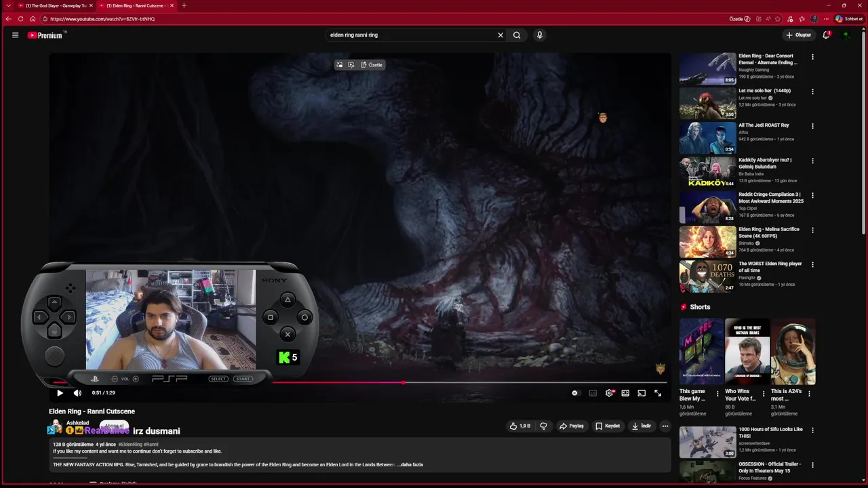Save the video with Kaydet button
Screen dimensions: 868x488
coord(608,426)
